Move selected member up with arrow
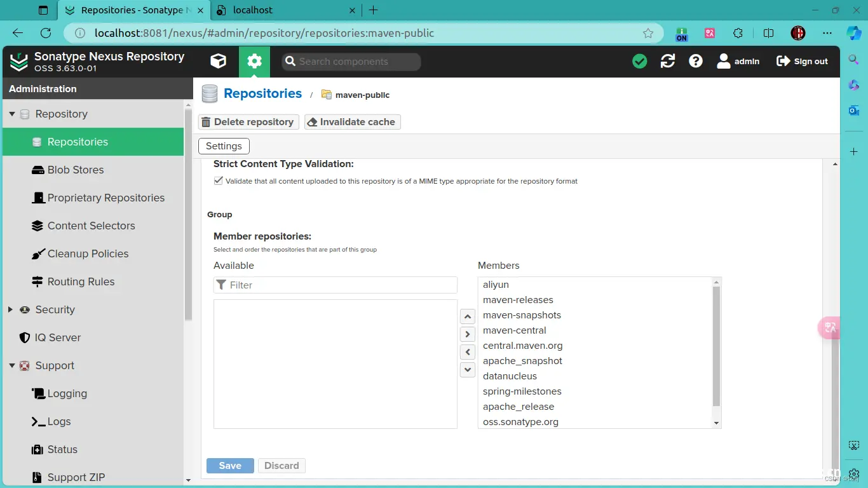The height and width of the screenshot is (488, 868). pyautogui.click(x=468, y=316)
